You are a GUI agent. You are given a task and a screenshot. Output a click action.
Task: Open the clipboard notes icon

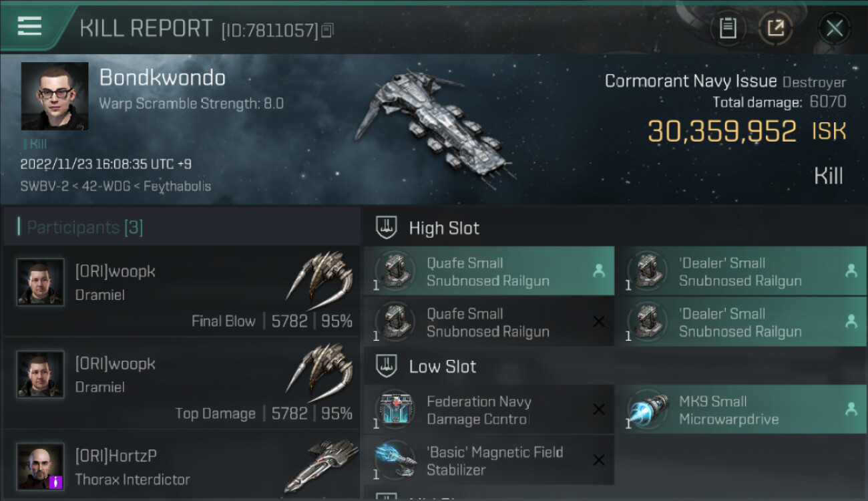tap(728, 28)
